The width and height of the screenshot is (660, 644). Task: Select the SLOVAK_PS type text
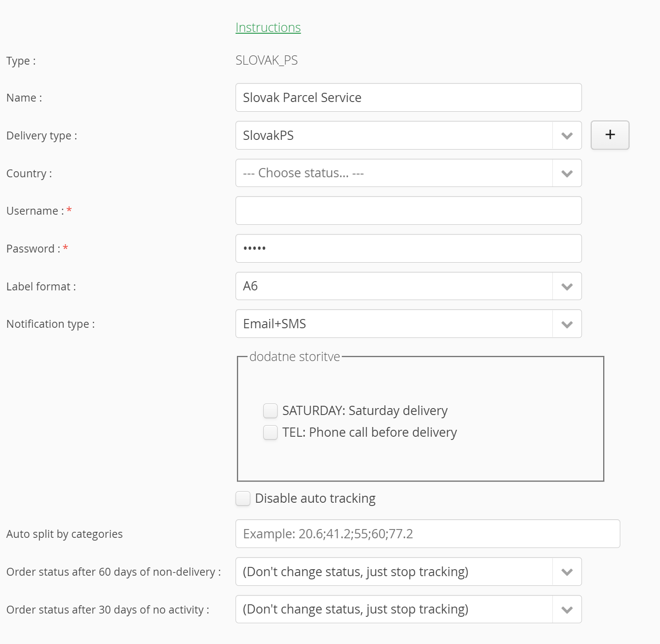click(266, 60)
